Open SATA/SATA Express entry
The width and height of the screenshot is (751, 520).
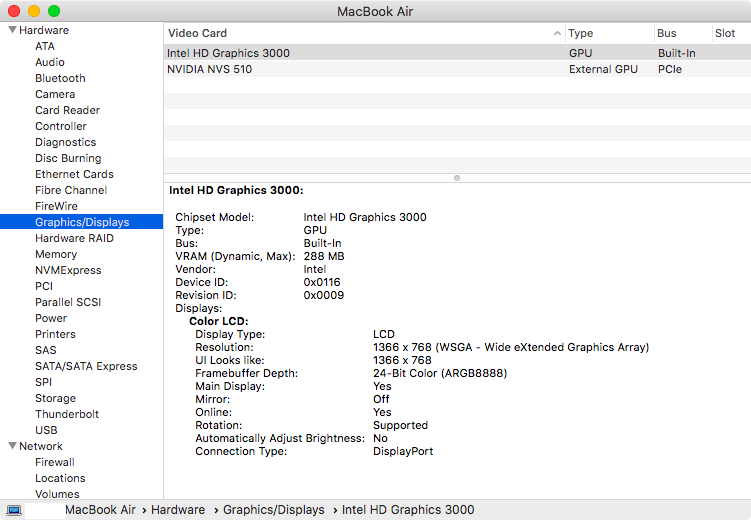[x=86, y=366]
